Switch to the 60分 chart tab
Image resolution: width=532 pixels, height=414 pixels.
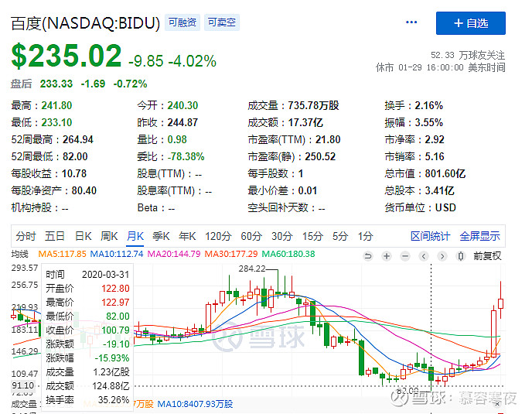point(251,236)
